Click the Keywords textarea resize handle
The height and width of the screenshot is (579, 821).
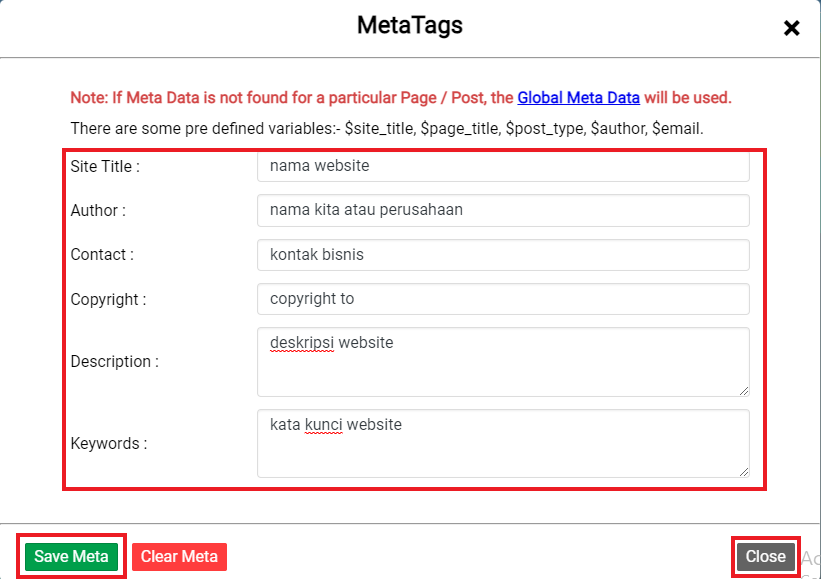point(744,473)
